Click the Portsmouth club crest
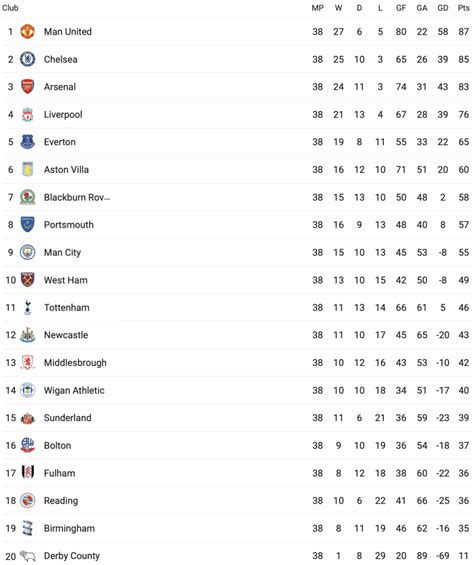474x565 pixels. pos(27,225)
